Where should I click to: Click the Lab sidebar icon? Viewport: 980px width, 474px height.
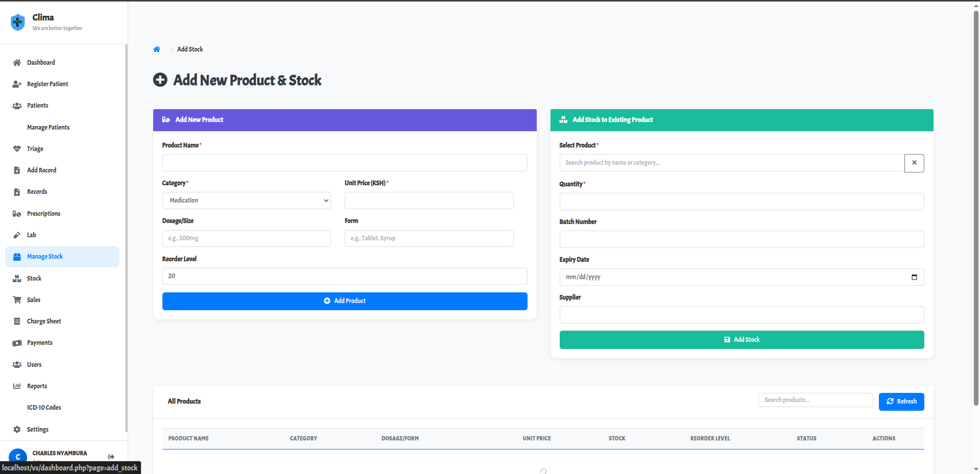tap(17, 235)
